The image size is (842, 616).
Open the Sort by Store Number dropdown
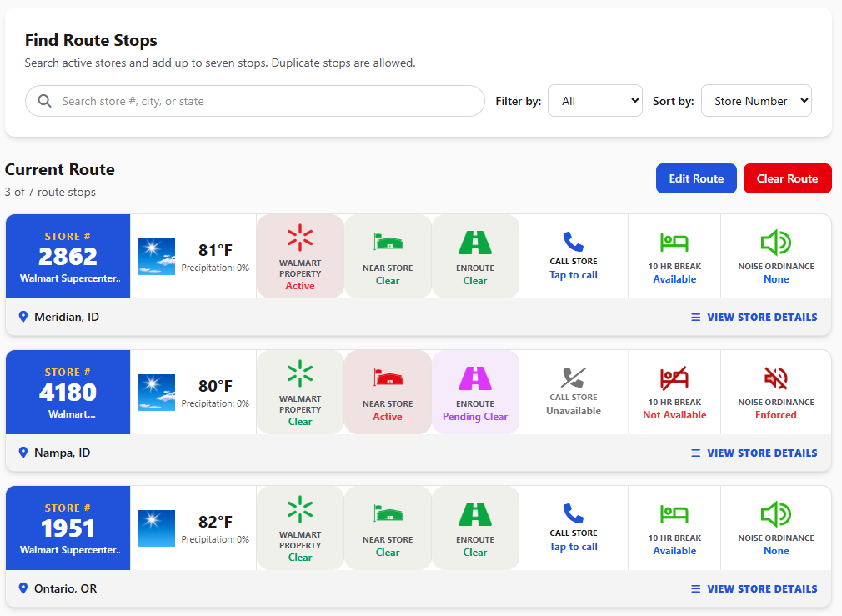click(756, 100)
